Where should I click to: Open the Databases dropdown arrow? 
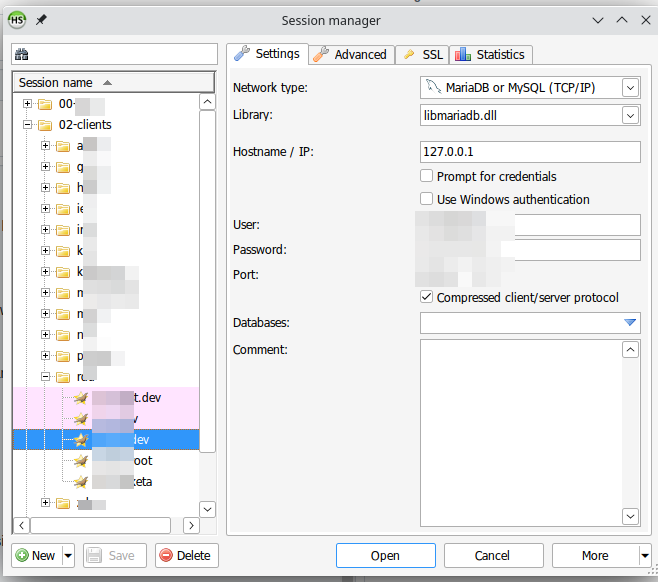[630, 322]
